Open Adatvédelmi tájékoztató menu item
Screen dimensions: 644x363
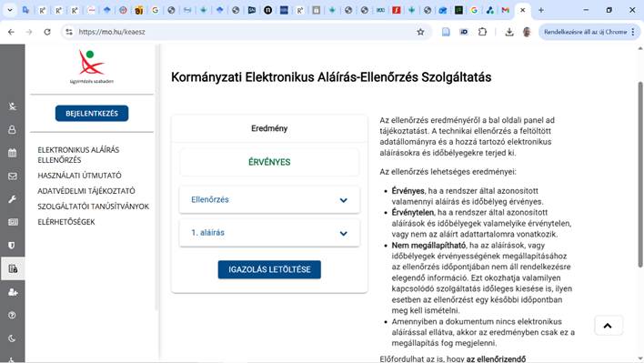pos(86,191)
